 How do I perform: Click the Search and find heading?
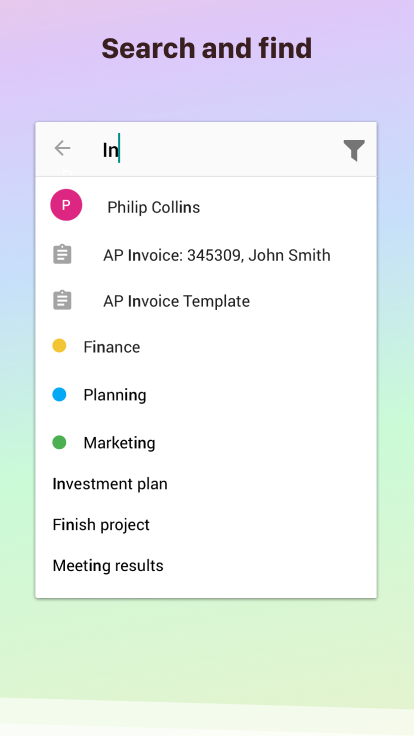tap(207, 48)
